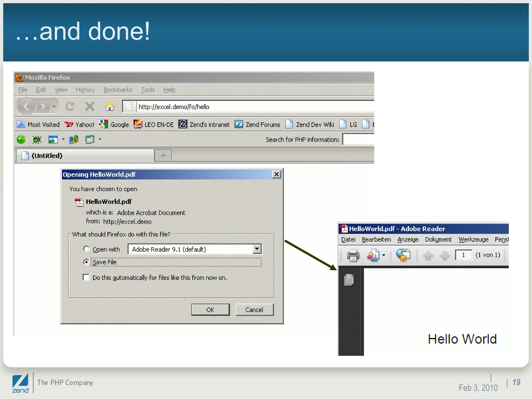Enable Do this automatically checkbox
Screen dimensions: 532x399
click(x=86, y=277)
